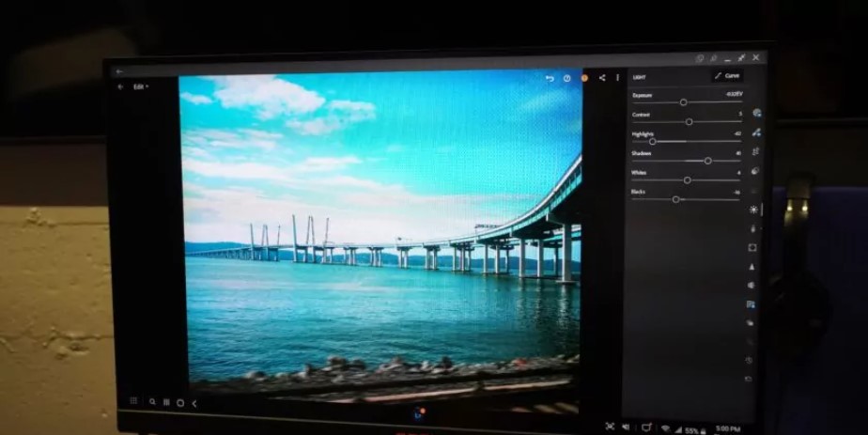
Task: Open the Detail panel triangle icon
Action: click(752, 267)
